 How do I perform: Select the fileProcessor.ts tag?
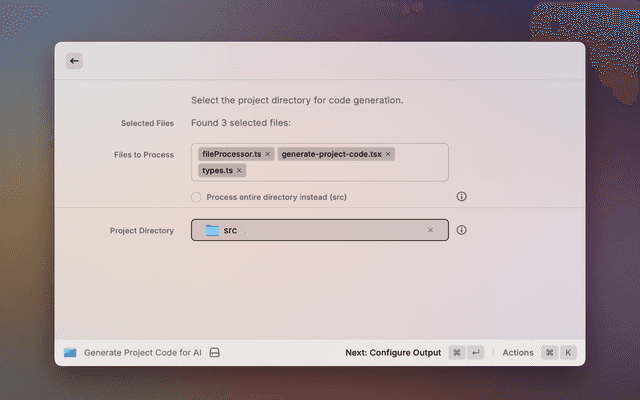231,154
